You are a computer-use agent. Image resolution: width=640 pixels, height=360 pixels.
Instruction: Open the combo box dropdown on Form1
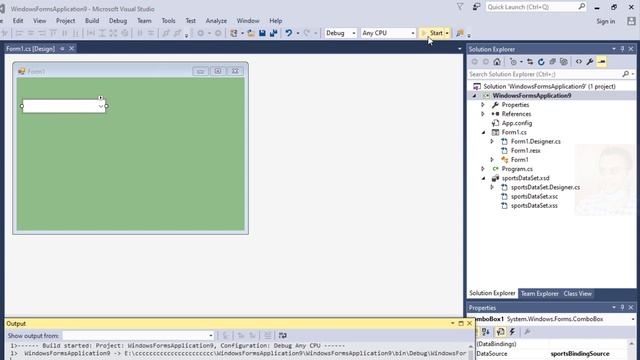click(101, 106)
